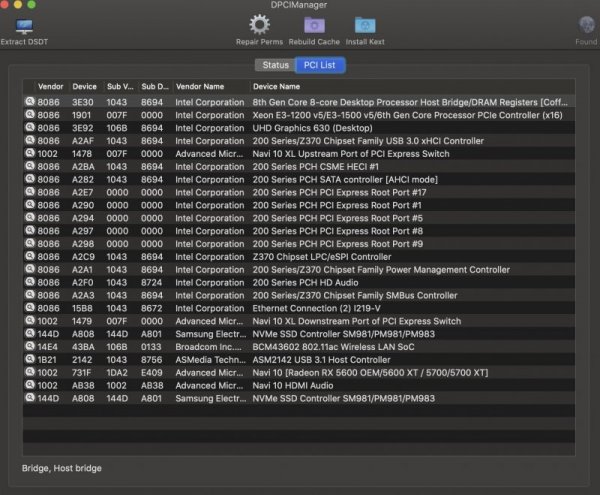
Task: Select ASM2142 USB 3.1 Host Controller text
Action: 321,360
